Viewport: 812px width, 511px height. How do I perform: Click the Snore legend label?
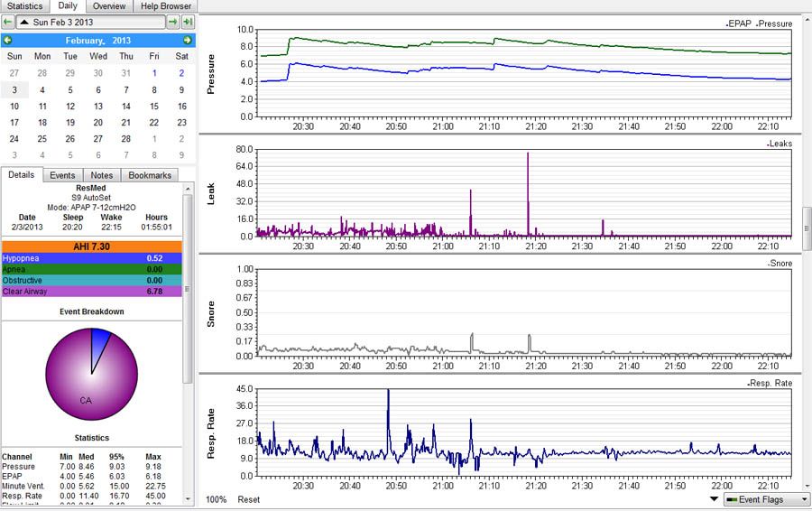click(780, 264)
